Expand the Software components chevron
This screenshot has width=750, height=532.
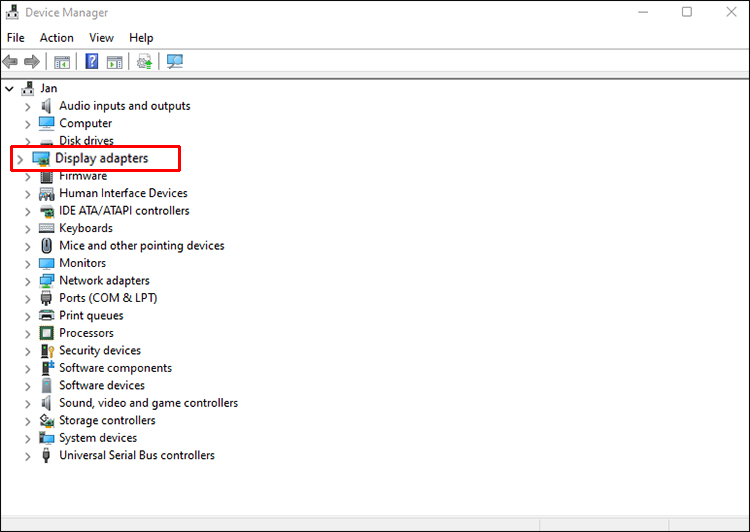pos(28,369)
